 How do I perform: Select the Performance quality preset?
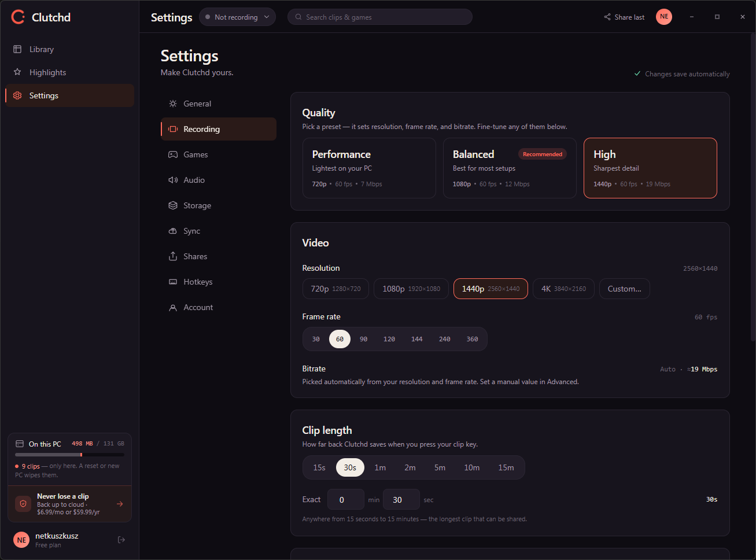369,168
